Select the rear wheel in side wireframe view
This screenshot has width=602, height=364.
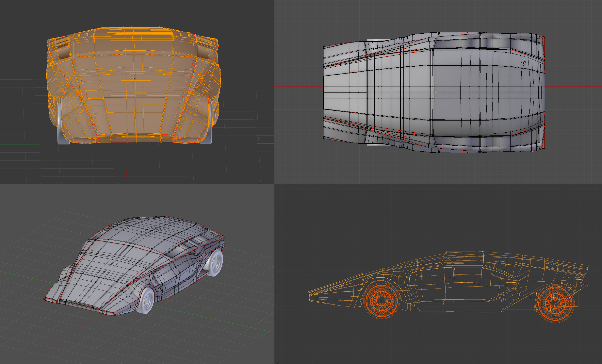(x=555, y=304)
